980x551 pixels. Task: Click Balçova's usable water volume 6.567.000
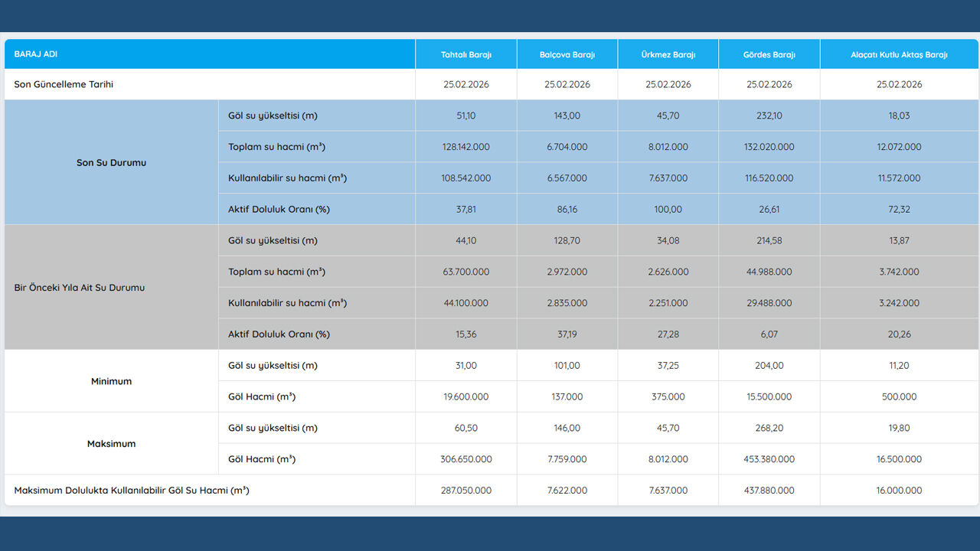pos(567,178)
